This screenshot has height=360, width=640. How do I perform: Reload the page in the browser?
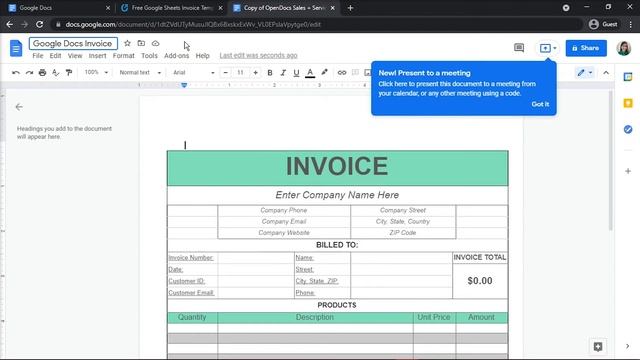pos(40,24)
